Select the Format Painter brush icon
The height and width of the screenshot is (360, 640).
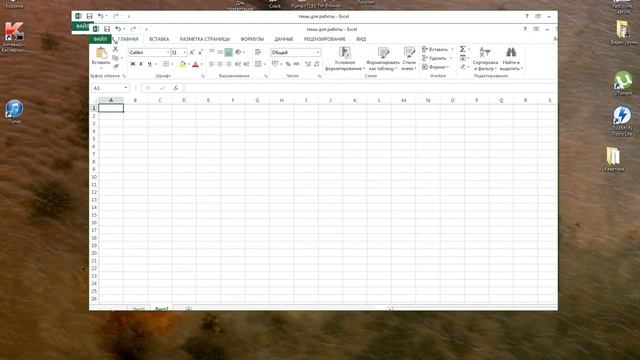[116, 66]
